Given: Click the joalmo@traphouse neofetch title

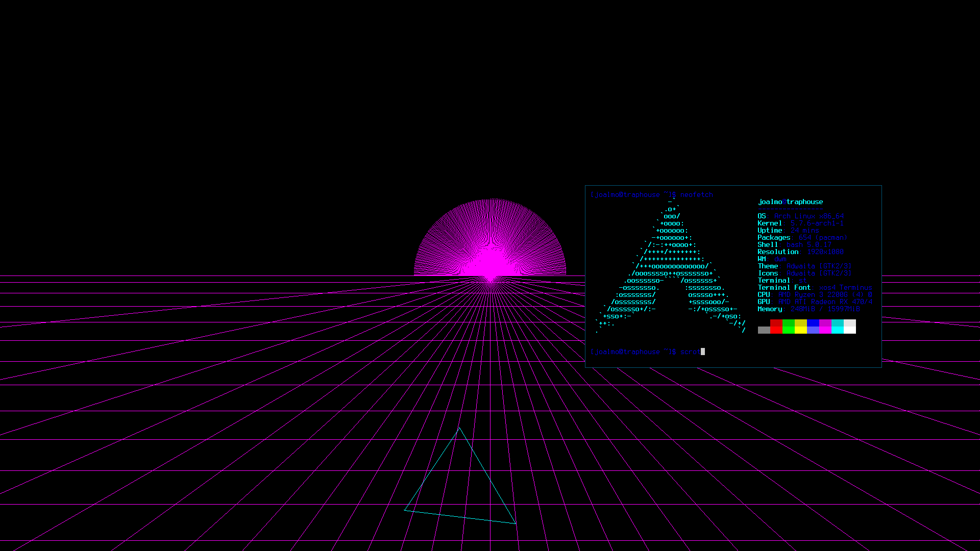Looking at the screenshot, I should point(790,202).
